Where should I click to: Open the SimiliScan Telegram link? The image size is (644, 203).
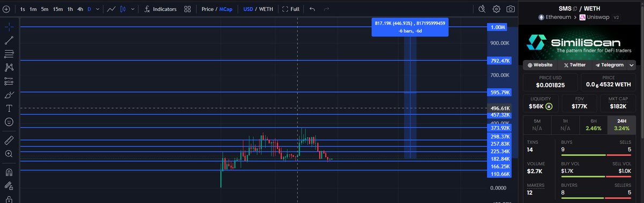pyautogui.click(x=609, y=64)
